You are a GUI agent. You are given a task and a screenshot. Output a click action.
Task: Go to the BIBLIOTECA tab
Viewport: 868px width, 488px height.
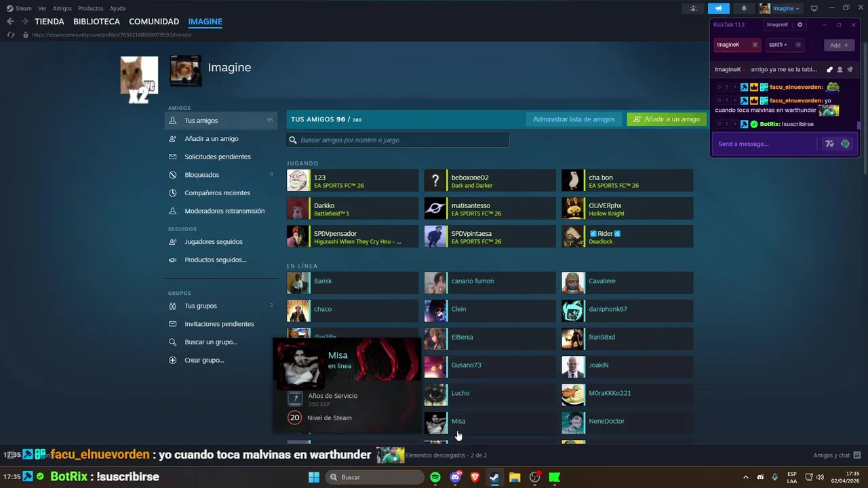pyautogui.click(x=96, y=22)
